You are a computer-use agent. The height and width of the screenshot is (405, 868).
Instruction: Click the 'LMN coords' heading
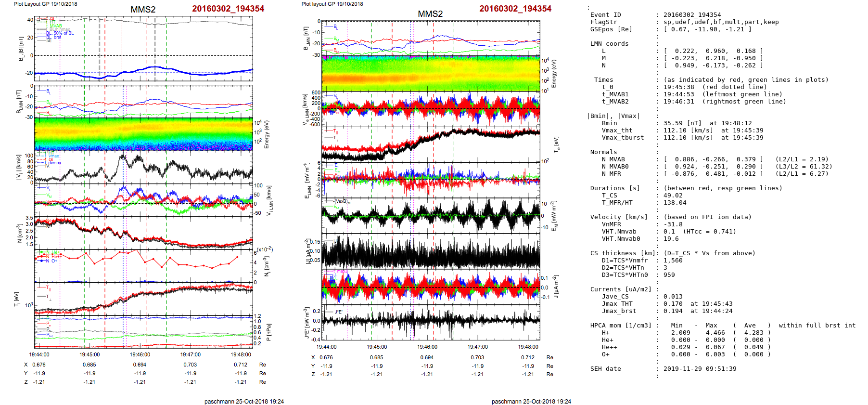(609, 44)
